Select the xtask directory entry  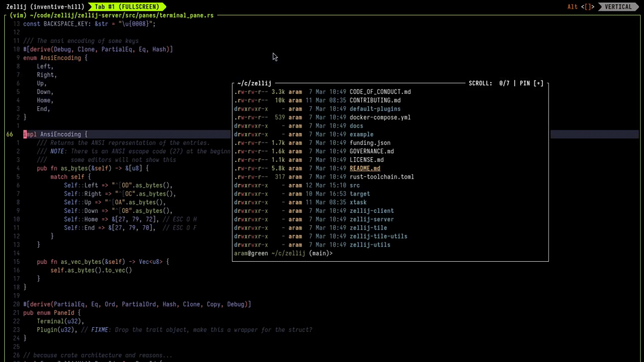coord(358,203)
